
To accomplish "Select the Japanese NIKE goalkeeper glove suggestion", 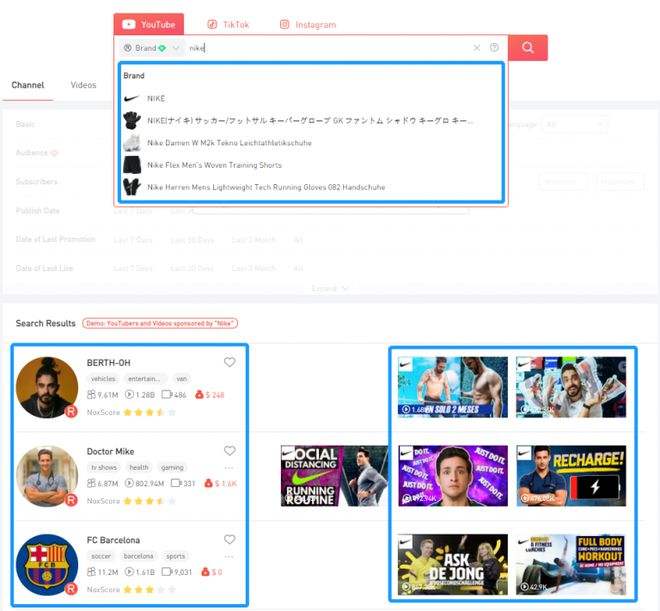I will tap(311, 120).
